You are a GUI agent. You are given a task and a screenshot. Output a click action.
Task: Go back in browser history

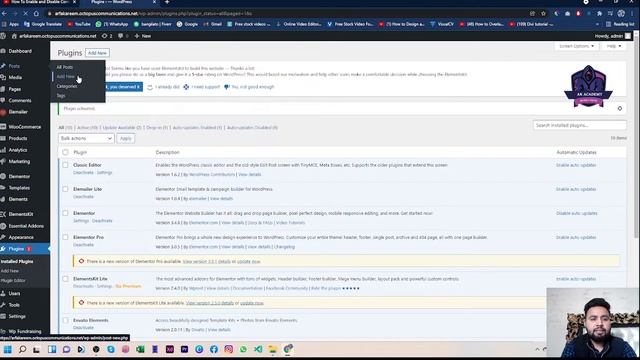click(4, 13)
